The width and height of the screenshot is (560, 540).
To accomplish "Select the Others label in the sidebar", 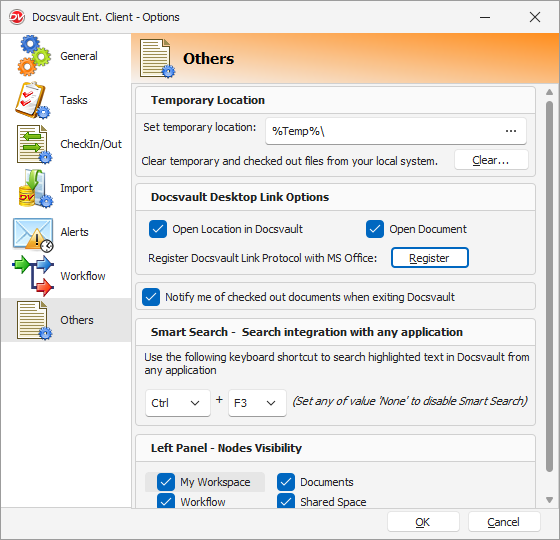I will pyautogui.click(x=77, y=320).
